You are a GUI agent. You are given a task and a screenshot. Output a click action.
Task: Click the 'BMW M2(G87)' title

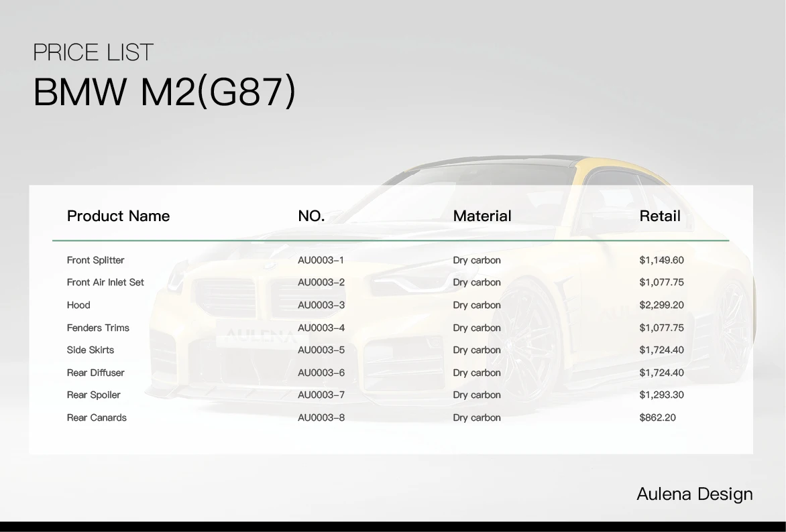[164, 92]
